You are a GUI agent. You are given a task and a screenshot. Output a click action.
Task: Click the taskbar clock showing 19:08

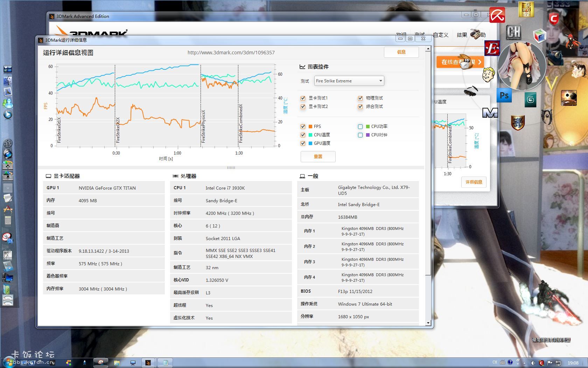[x=573, y=363]
